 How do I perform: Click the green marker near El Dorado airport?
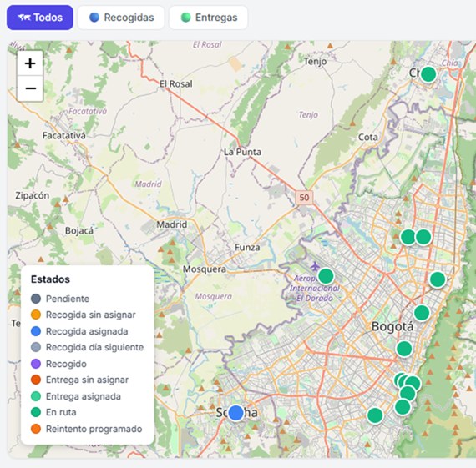326,276
